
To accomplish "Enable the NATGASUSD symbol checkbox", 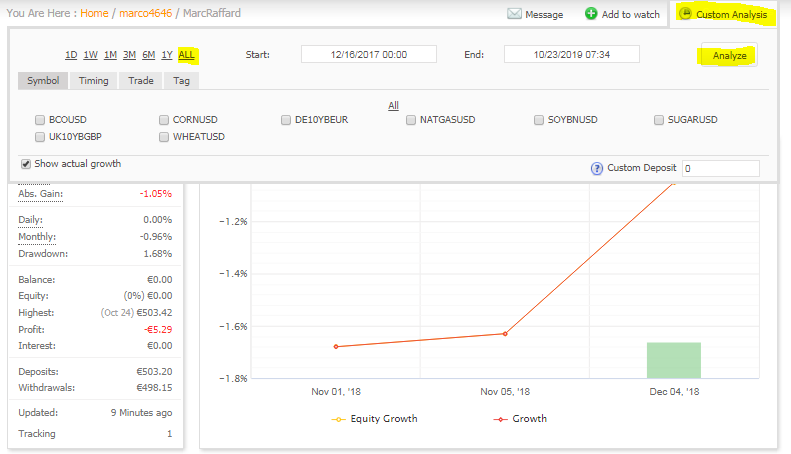I will 411,120.
